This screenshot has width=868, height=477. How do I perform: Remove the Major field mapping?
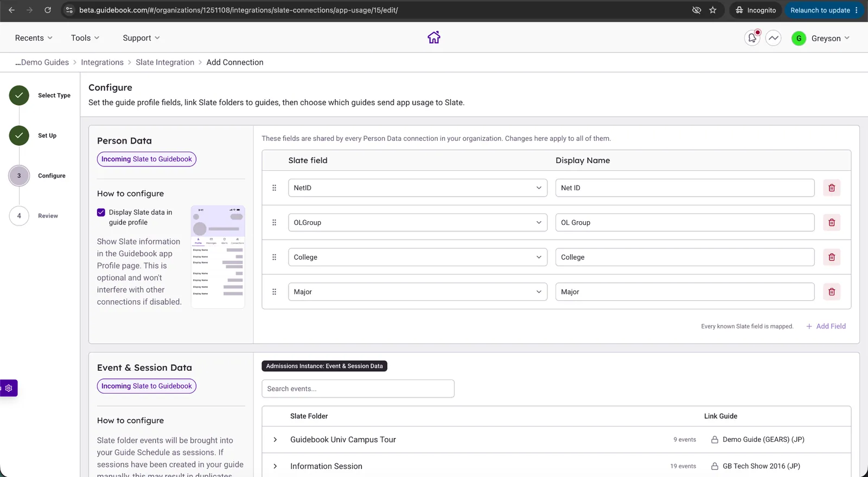point(832,292)
